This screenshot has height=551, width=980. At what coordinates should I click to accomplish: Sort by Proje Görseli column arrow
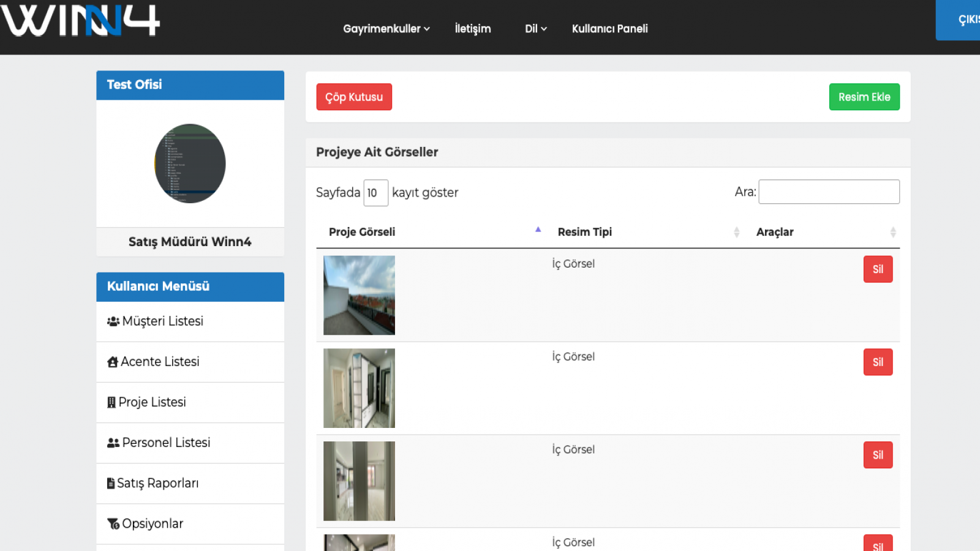point(538,230)
